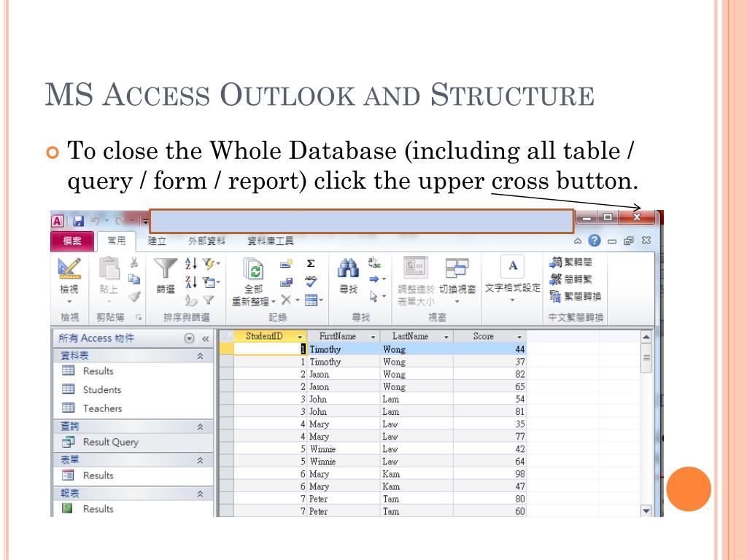Switch to the 常用 (Home) tab
Image resolution: width=747 pixels, height=560 pixels.
(116, 241)
